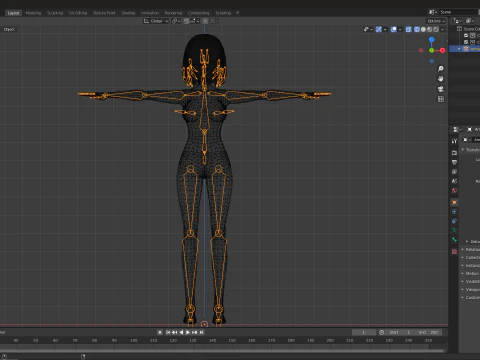The width and height of the screenshot is (480, 360).
Task: Open the Scripting workspace tab
Action: (x=223, y=13)
